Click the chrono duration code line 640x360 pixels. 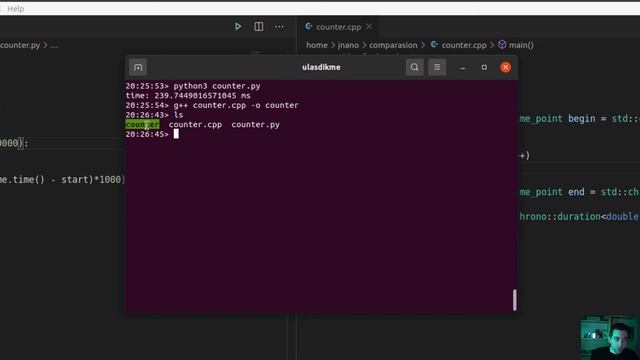(x=580, y=216)
